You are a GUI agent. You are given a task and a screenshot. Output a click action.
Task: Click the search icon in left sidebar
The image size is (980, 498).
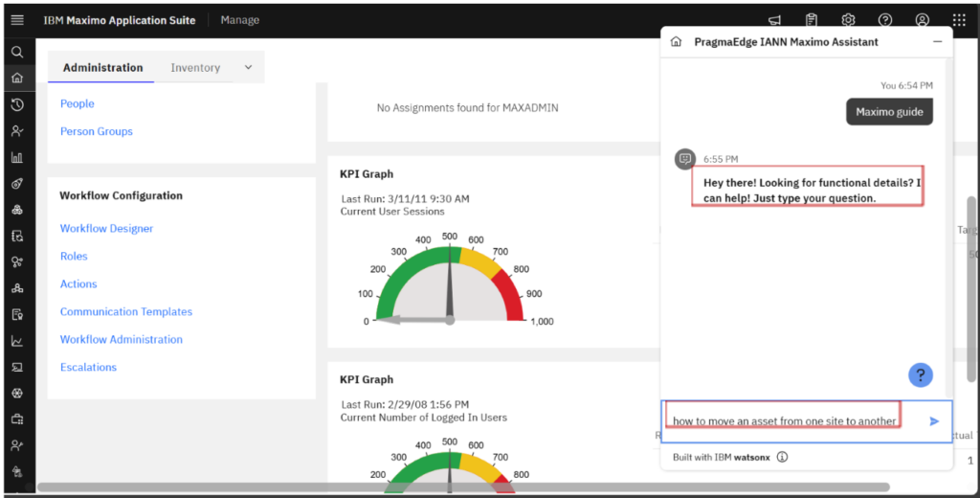pos(17,52)
